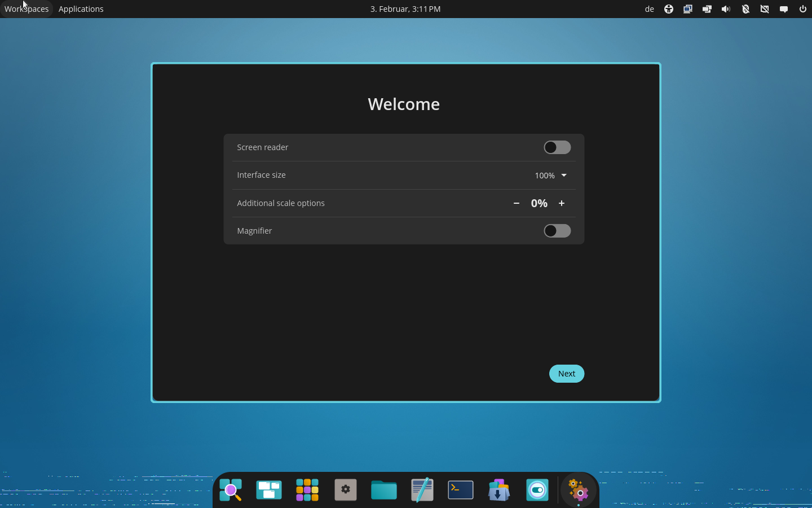The height and width of the screenshot is (508, 812).
Task: Open the Workspaces menu
Action: pos(27,9)
